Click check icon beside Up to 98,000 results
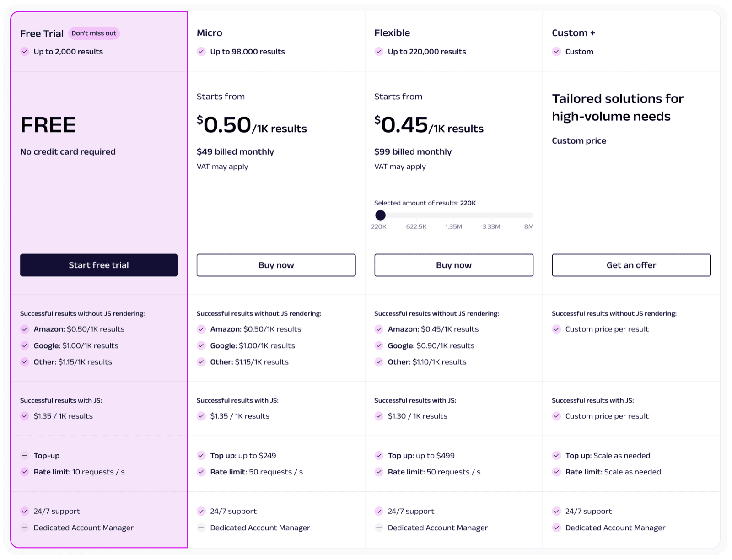This screenshot has height=560, width=732. [x=201, y=52]
